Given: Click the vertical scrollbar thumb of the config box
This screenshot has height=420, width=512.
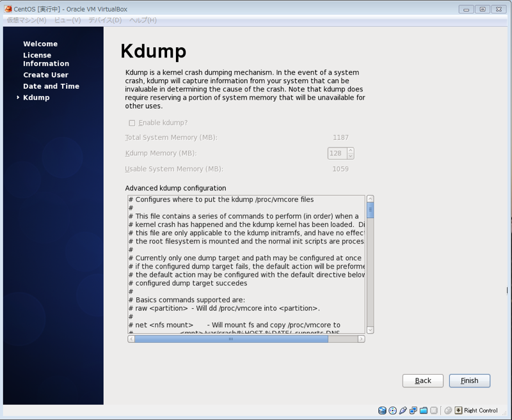Looking at the screenshot, I should [371, 210].
